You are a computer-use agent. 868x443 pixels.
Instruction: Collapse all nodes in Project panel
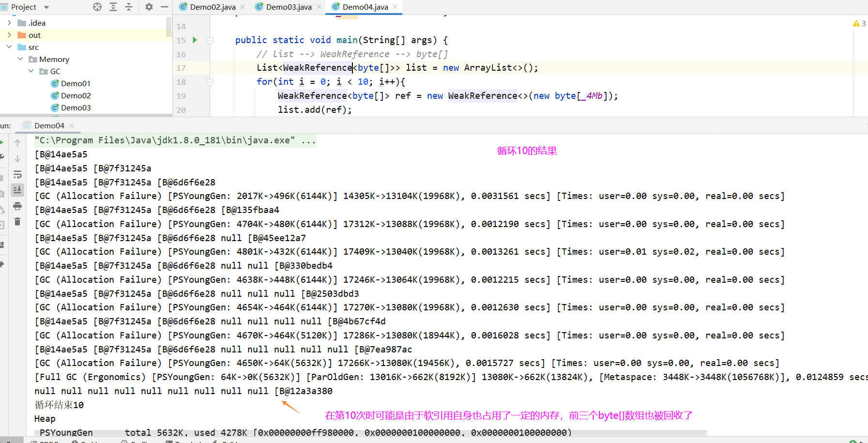[129, 7]
